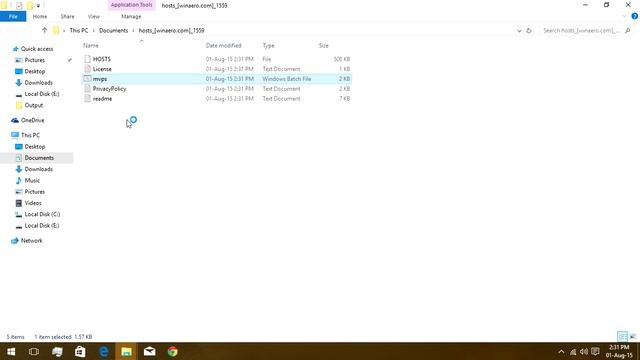Open the Output folder in Quick access
The image size is (640, 360).
click(x=33, y=105)
